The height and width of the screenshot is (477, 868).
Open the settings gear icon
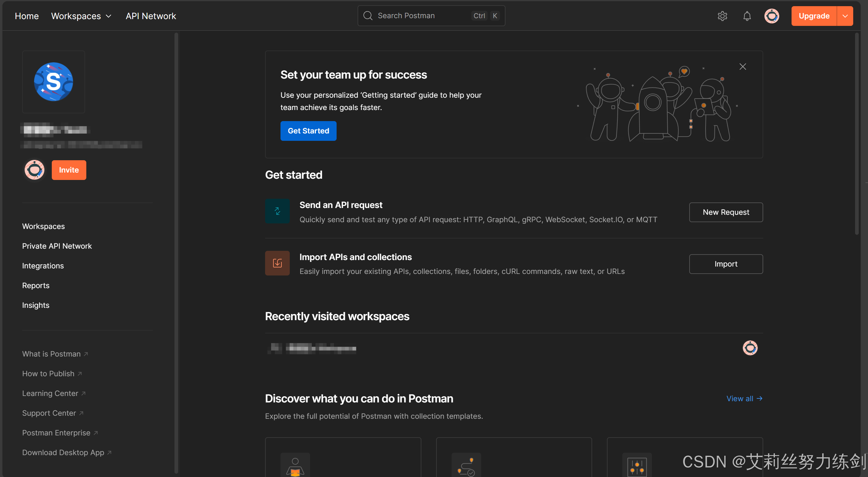point(722,16)
